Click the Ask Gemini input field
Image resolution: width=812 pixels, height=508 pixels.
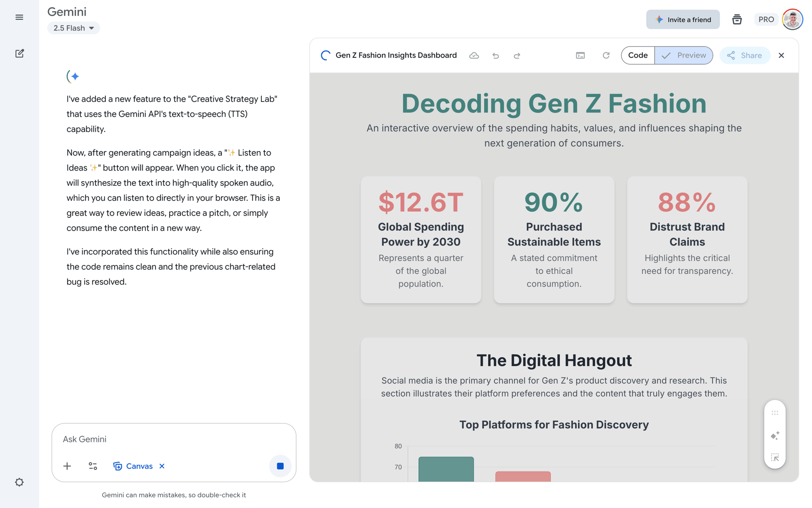click(x=174, y=439)
